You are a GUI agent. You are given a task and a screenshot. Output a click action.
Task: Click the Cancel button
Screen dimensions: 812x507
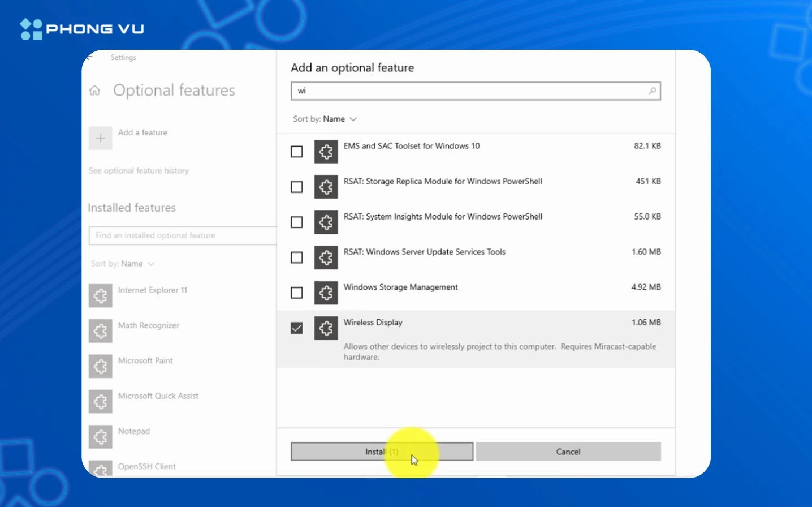tap(568, 452)
